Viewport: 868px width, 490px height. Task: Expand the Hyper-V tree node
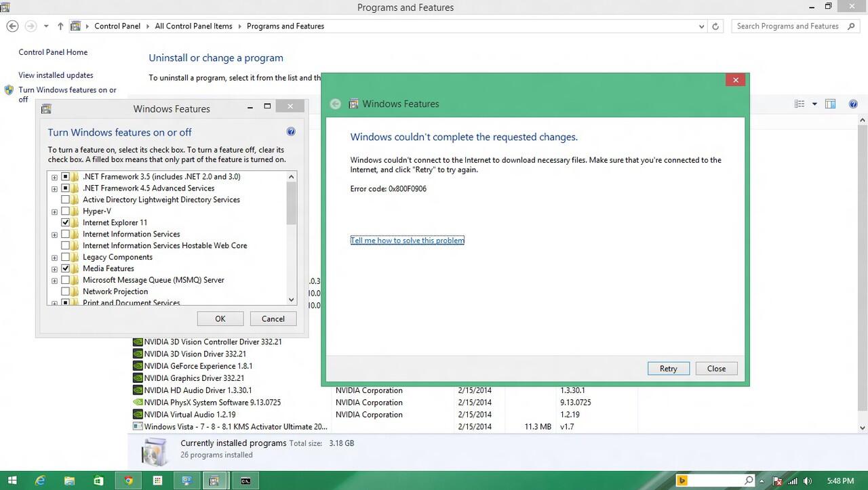point(54,212)
